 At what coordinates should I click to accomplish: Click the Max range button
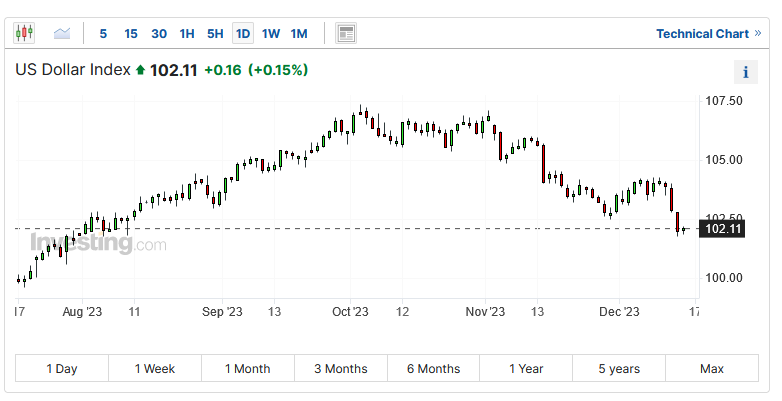click(712, 369)
